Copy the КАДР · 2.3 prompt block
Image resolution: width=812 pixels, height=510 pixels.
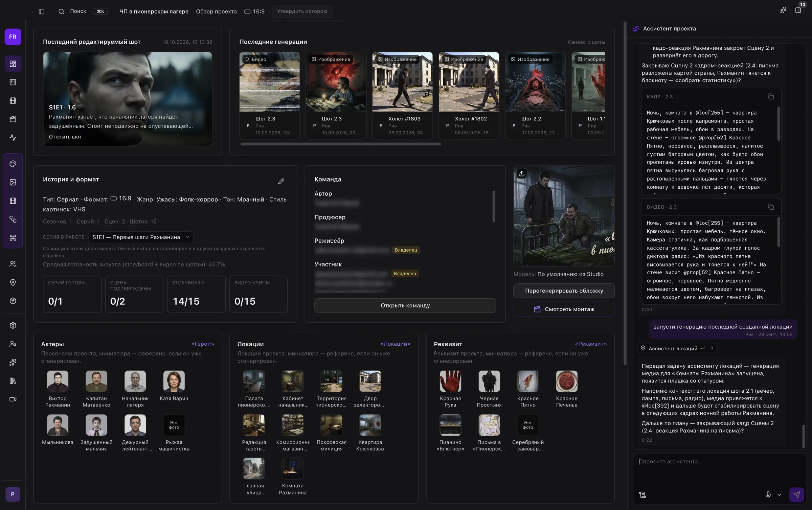pyautogui.click(x=771, y=97)
